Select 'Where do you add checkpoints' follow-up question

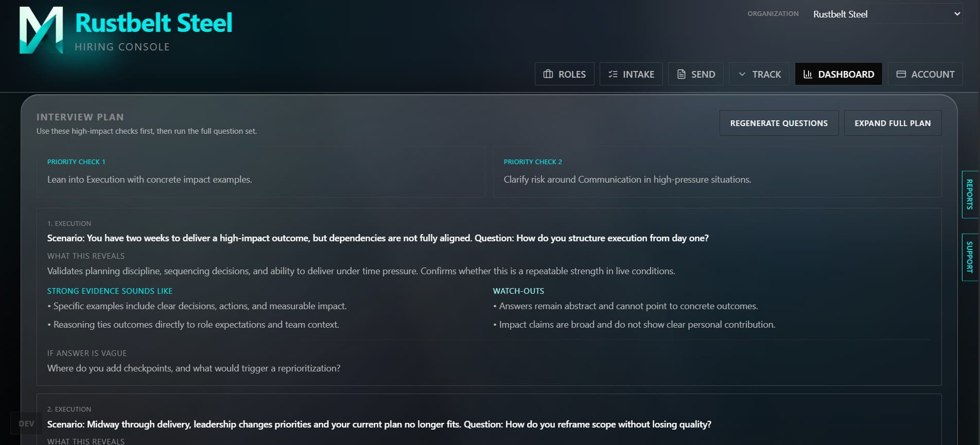coord(194,368)
